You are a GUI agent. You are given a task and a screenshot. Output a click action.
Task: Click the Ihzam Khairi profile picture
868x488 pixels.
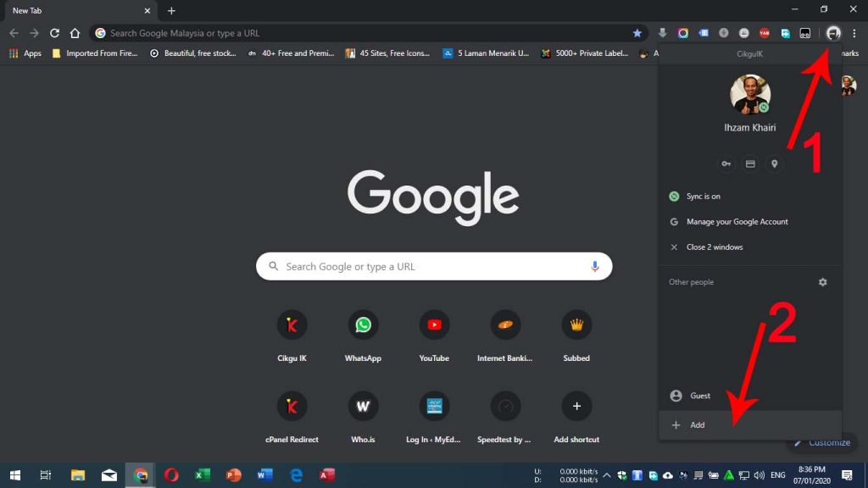point(750,94)
